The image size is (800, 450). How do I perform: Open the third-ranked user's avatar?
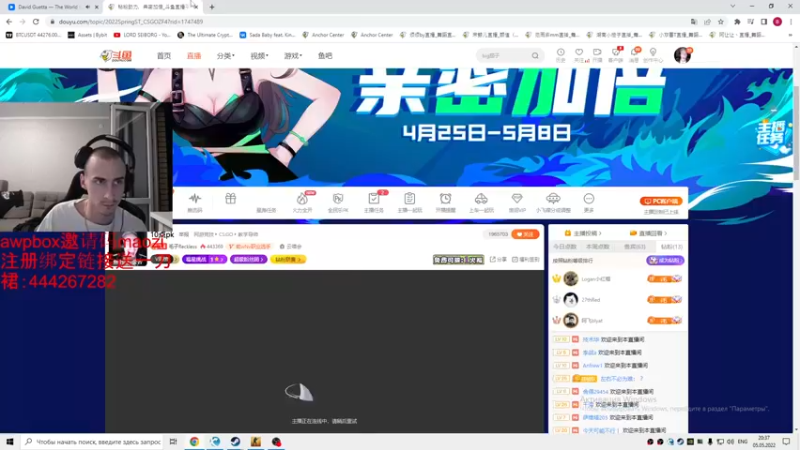(x=570, y=320)
